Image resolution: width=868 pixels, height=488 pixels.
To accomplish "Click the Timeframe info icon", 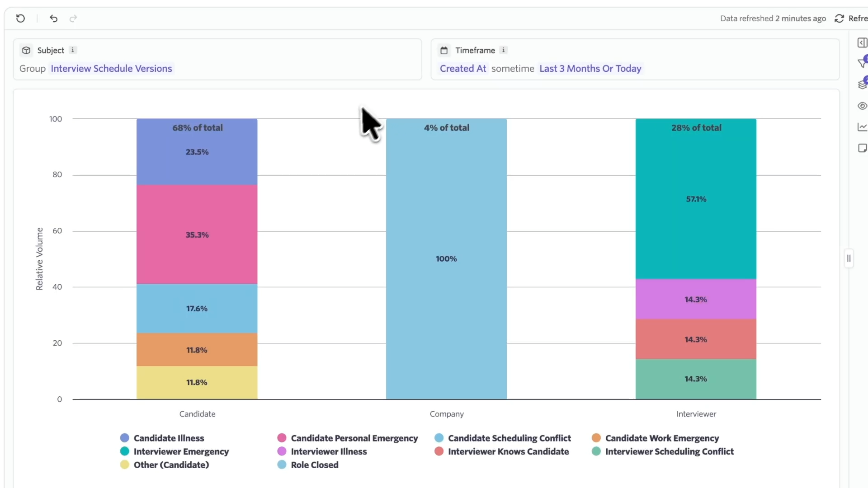I will point(503,50).
